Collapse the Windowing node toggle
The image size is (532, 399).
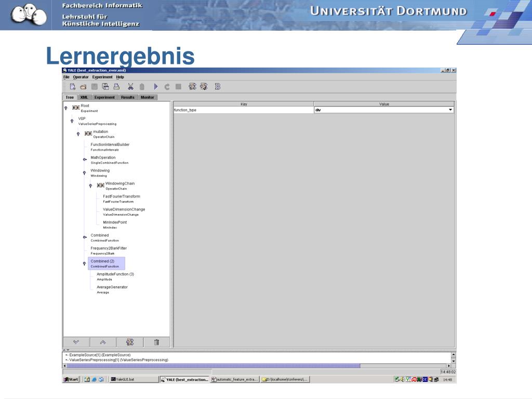click(85, 173)
